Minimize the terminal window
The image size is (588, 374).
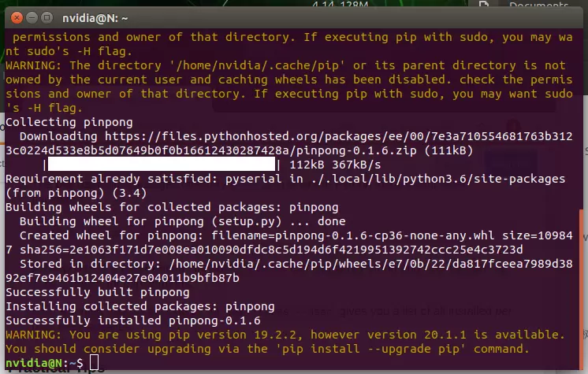click(x=30, y=17)
